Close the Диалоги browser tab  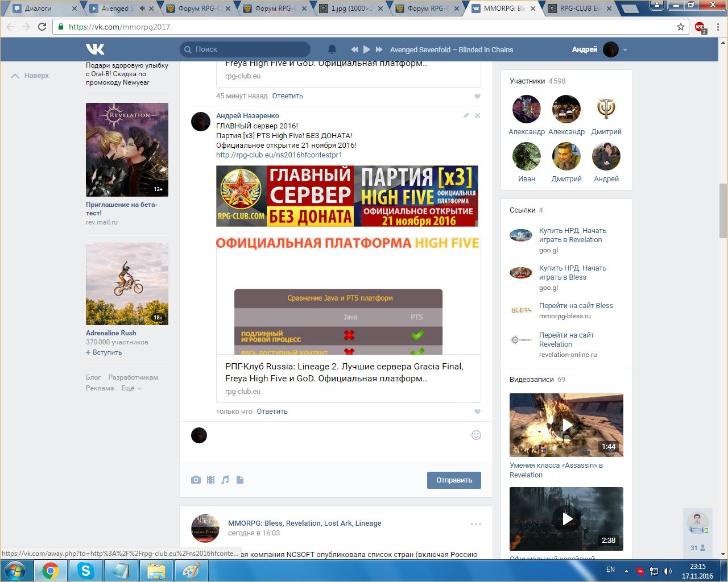point(75,9)
